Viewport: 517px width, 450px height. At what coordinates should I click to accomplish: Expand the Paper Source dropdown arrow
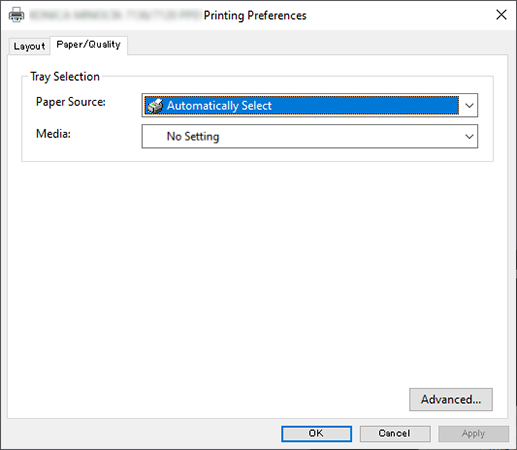pyautogui.click(x=469, y=106)
